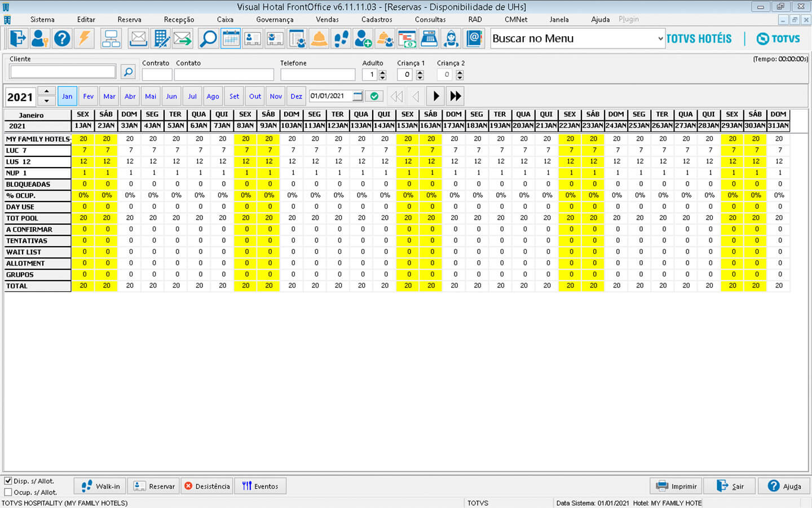Click the magnifier search icon in toolbar
Viewport: 812px width, 508px height.
pos(208,39)
